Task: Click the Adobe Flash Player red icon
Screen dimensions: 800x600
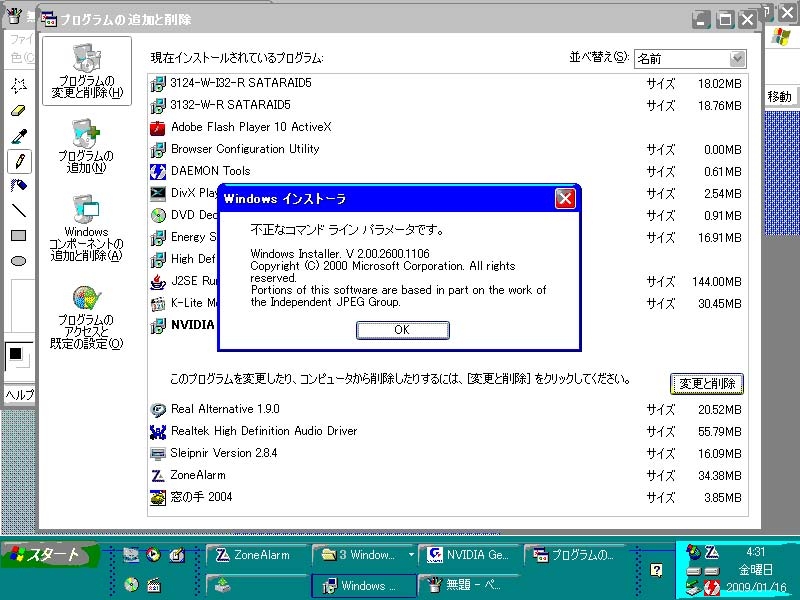Action: point(158,128)
